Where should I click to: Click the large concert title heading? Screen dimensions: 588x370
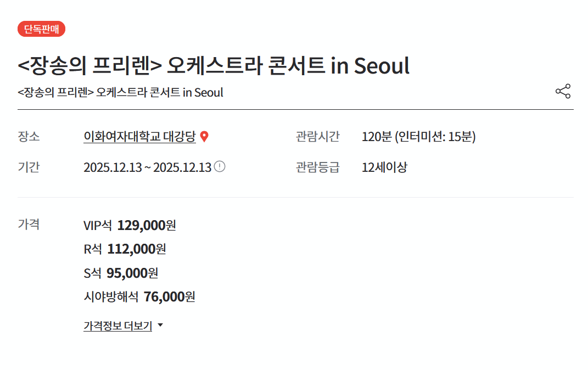pyautogui.click(x=214, y=66)
